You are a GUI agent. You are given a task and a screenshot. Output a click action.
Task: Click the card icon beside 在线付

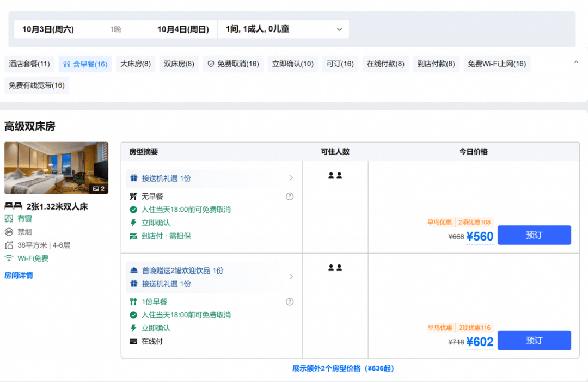tap(133, 342)
